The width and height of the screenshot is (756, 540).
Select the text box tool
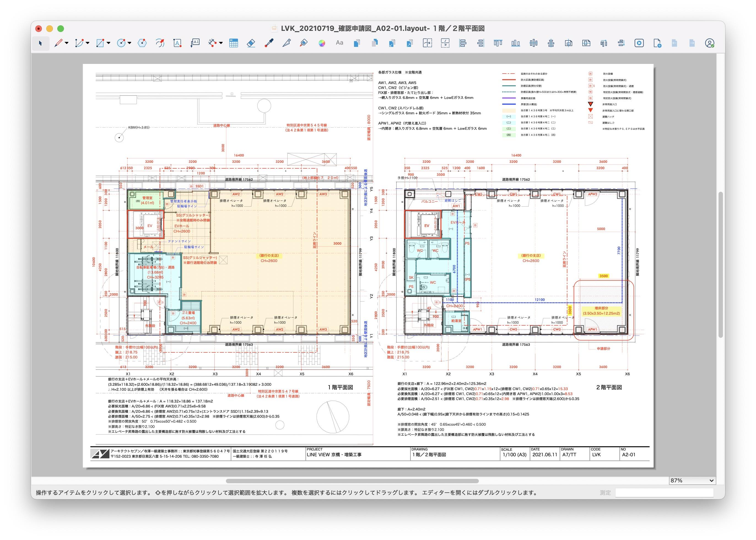coord(177,43)
